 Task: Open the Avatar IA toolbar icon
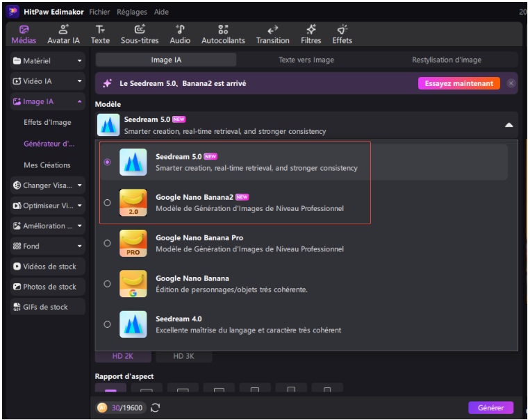point(63,30)
